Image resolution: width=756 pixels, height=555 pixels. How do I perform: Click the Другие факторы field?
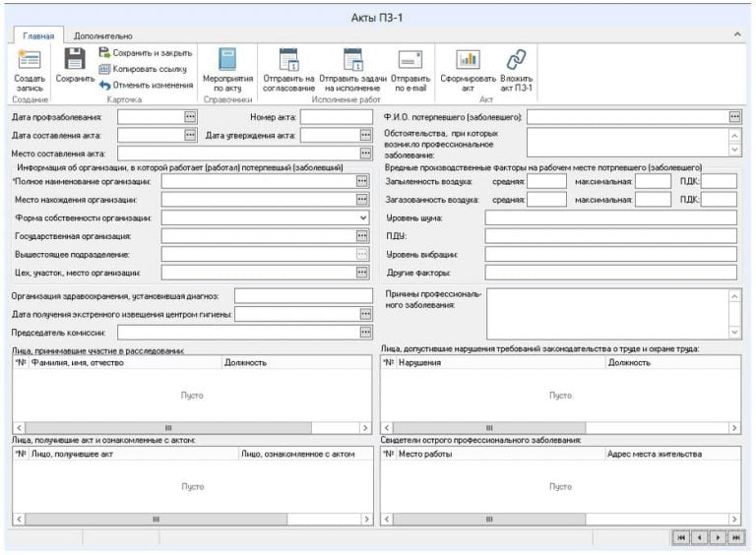[x=611, y=273]
